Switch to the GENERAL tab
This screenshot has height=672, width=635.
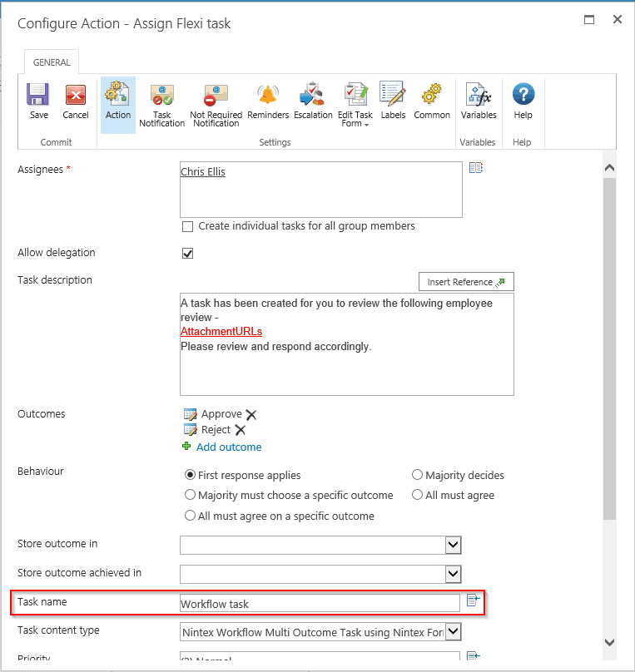point(52,62)
